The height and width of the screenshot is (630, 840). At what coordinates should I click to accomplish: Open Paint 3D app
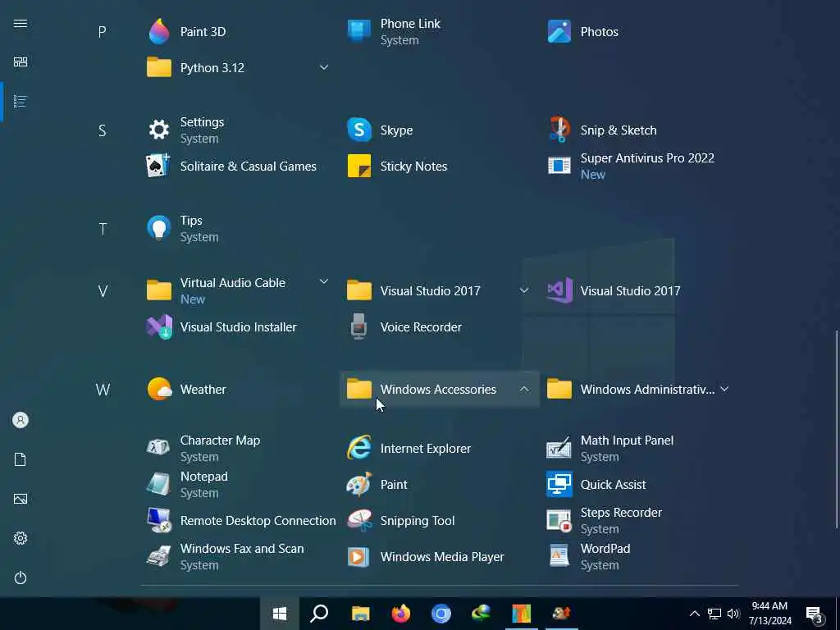186,32
